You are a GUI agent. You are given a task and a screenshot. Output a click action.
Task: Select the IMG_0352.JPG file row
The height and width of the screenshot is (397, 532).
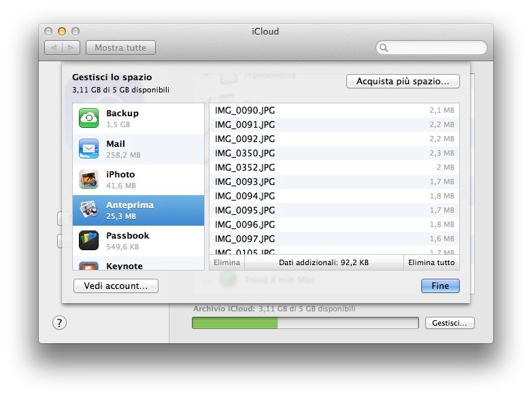pyautogui.click(x=333, y=167)
